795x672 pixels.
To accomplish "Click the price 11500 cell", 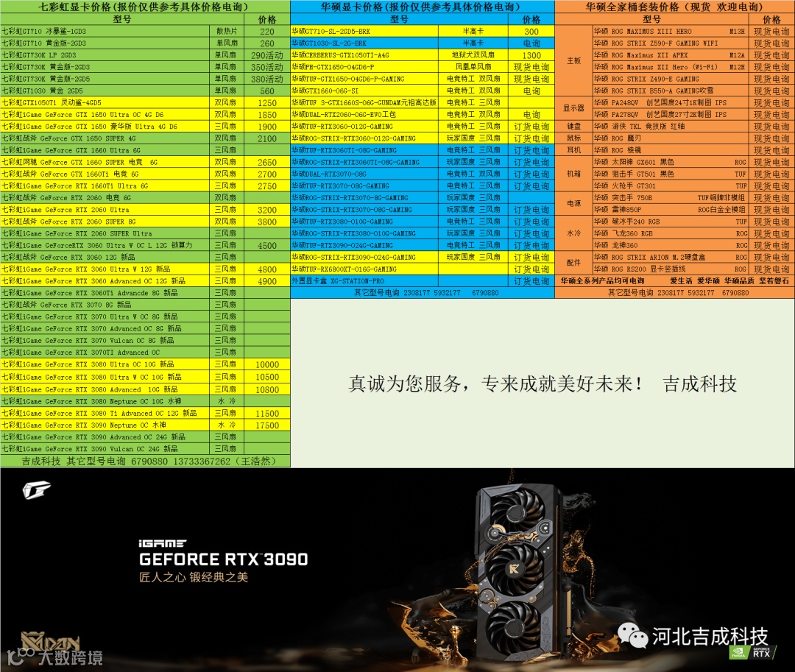I will [267, 413].
